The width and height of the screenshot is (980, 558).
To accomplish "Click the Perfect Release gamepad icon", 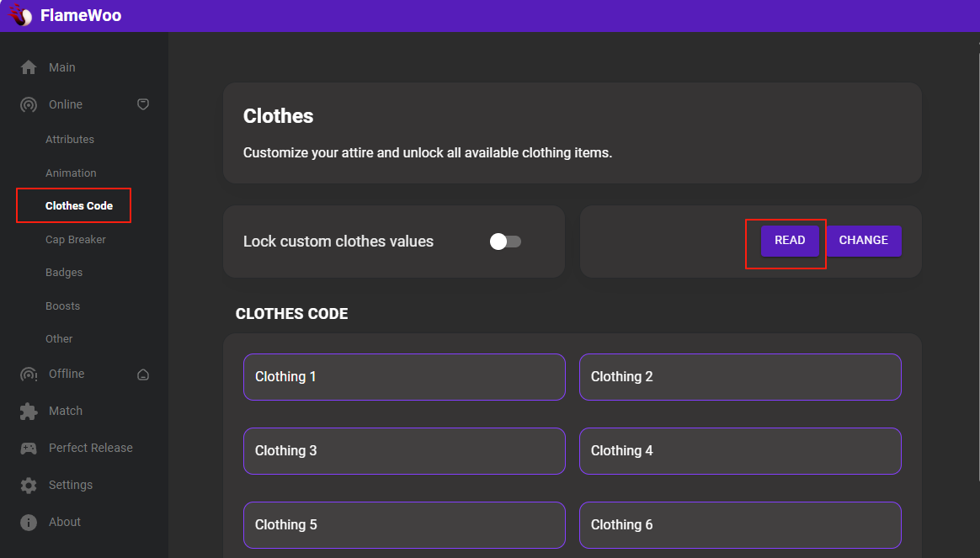I will coord(28,448).
